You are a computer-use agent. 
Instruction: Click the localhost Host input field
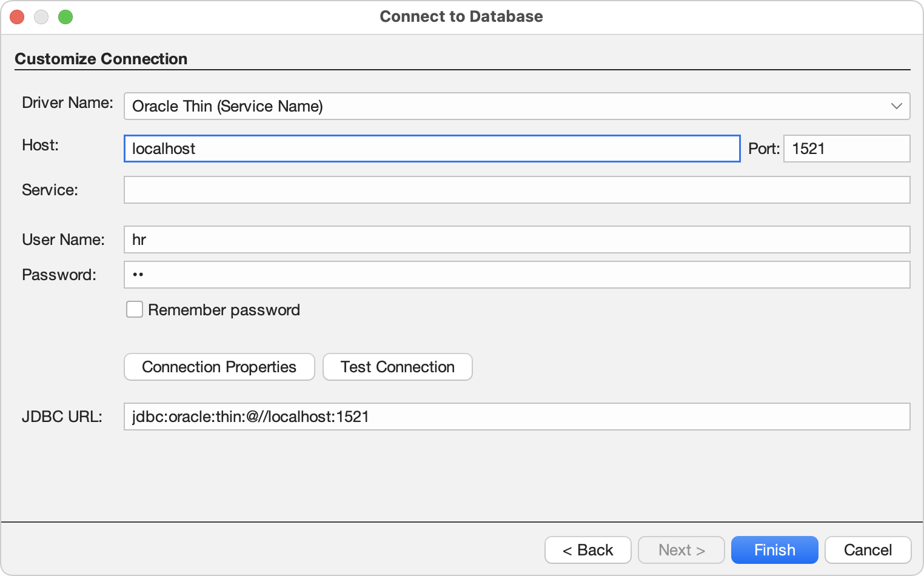tap(432, 149)
